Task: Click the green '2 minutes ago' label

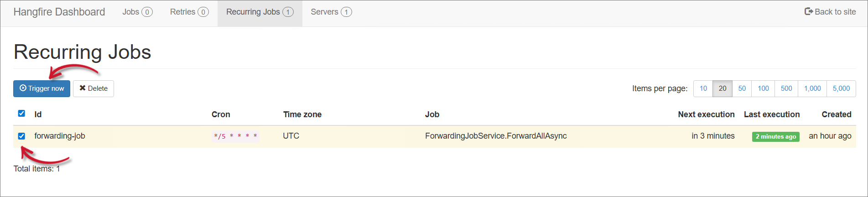Action: point(775,136)
